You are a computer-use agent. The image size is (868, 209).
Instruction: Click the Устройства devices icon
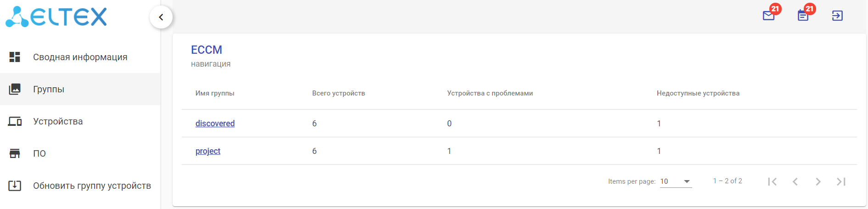pyautogui.click(x=15, y=121)
